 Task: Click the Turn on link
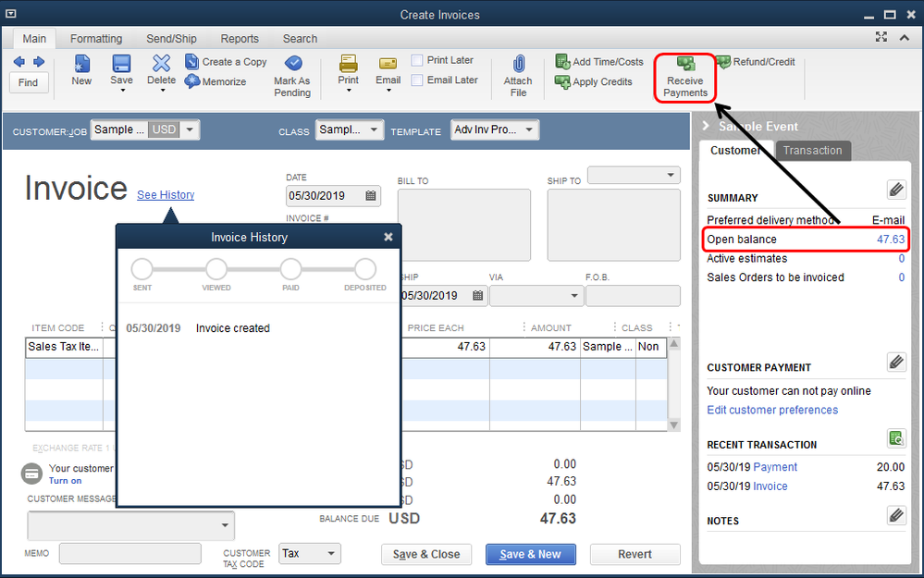click(x=65, y=481)
